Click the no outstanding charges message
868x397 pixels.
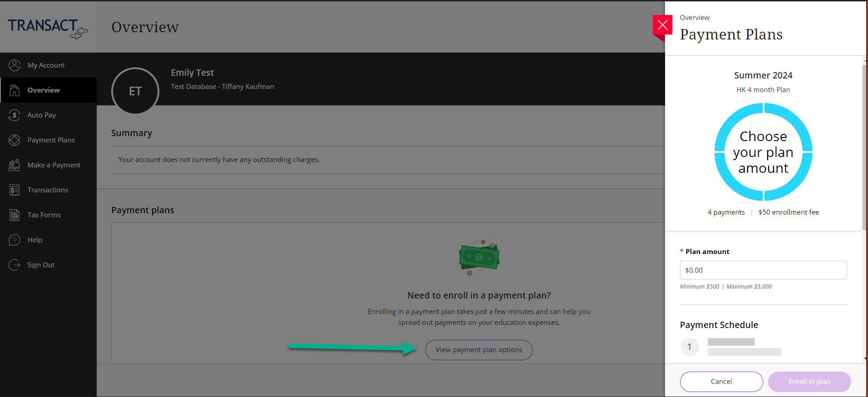point(219,160)
